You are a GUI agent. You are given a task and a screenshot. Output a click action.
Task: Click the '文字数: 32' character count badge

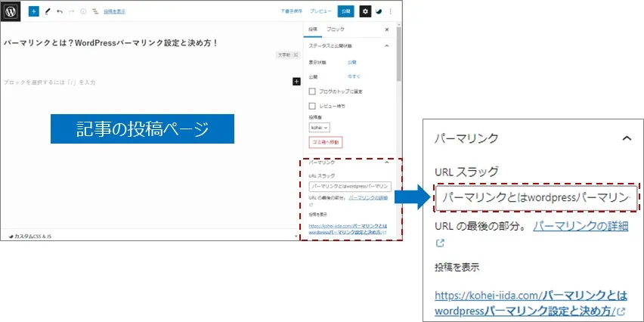tap(287, 54)
